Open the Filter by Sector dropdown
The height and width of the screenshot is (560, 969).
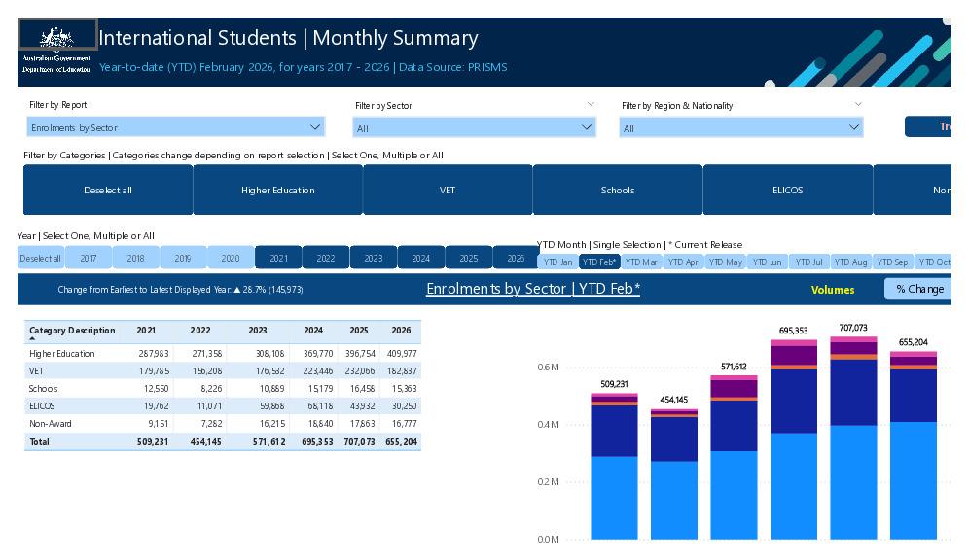point(474,127)
